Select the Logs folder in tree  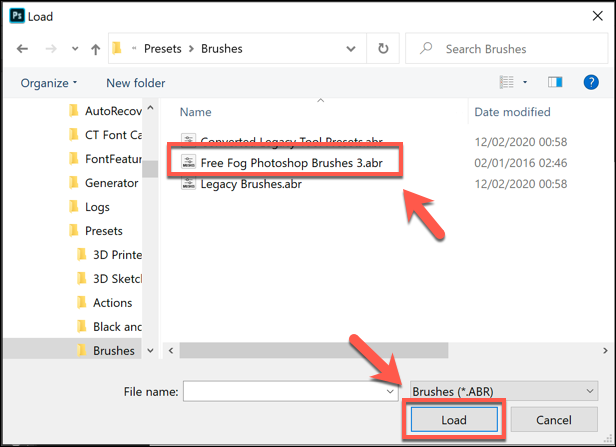90,207
